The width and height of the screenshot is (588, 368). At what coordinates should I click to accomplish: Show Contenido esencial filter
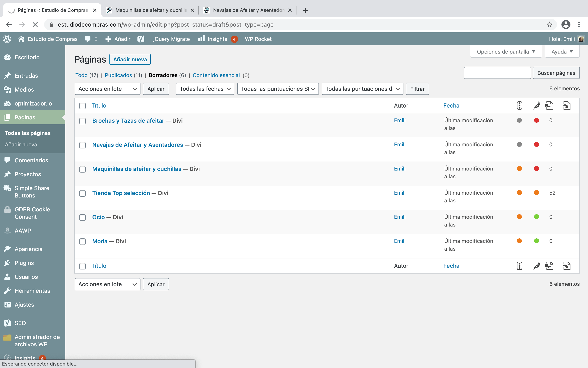pos(216,75)
